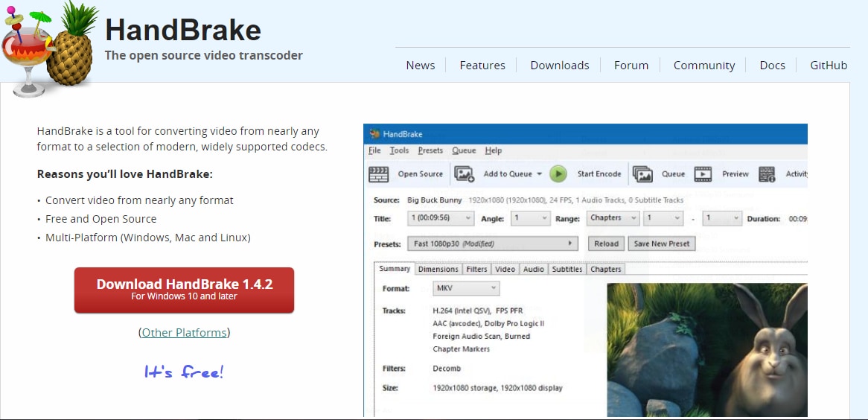This screenshot has width=868, height=420.
Task: Click the "It's free!" handwritten text
Action: 185,372
